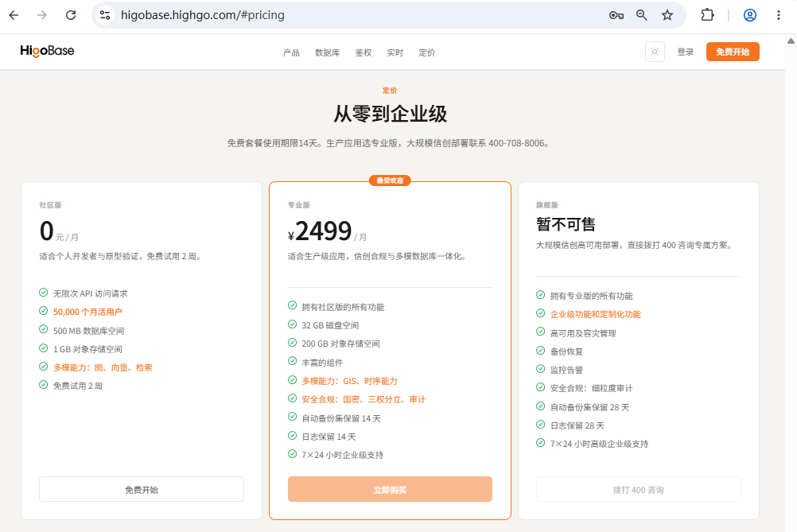Image resolution: width=797 pixels, height=532 pixels.
Task: Click check icon beside 32 GB 磁盘空间
Action: [x=292, y=324]
